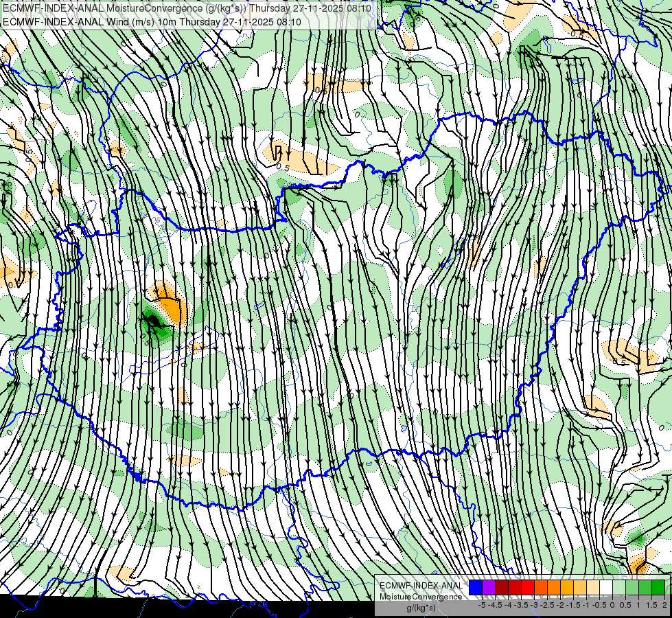
Task: Click the legend tick label -0.5
Action: (x=599, y=605)
